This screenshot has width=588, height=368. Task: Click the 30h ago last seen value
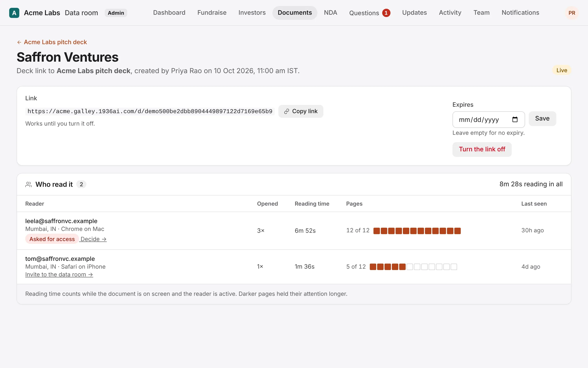click(532, 230)
